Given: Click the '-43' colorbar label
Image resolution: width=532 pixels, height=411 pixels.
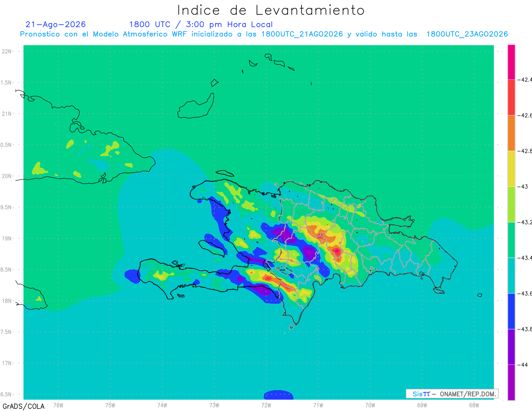Looking at the screenshot, I should pos(523,187).
